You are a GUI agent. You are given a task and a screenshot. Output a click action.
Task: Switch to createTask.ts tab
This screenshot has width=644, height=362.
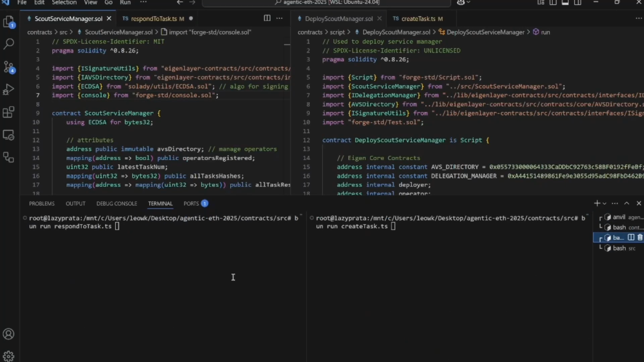418,18
